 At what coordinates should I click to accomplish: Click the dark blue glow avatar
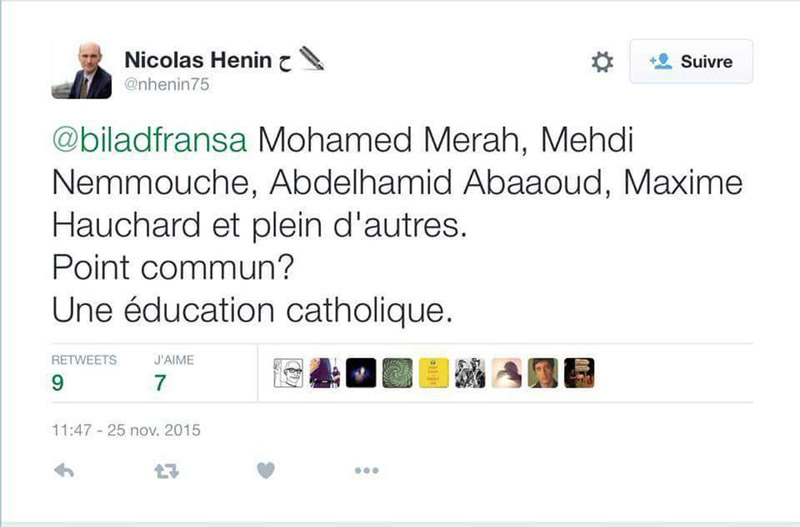(x=360, y=372)
